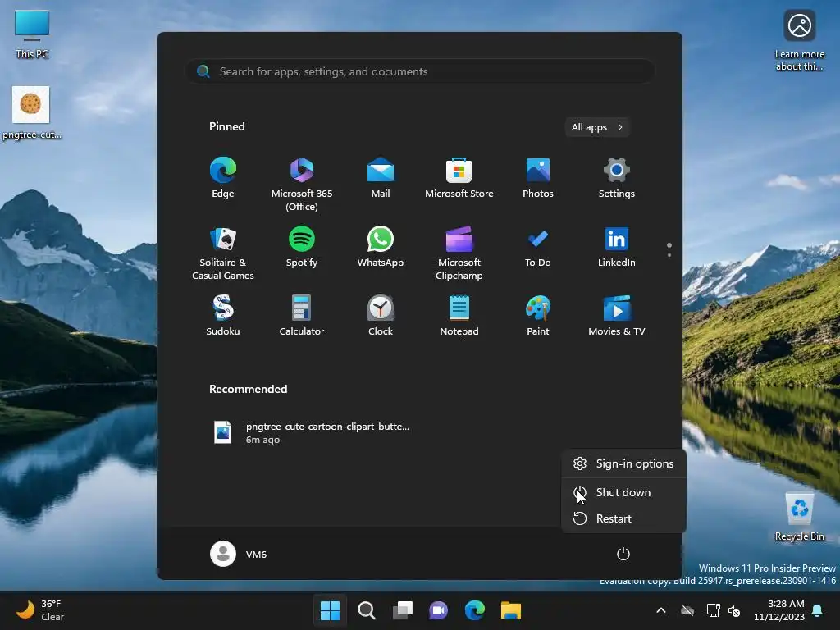
Task: Select the Recycle Bin desktop icon
Action: point(800,517)
